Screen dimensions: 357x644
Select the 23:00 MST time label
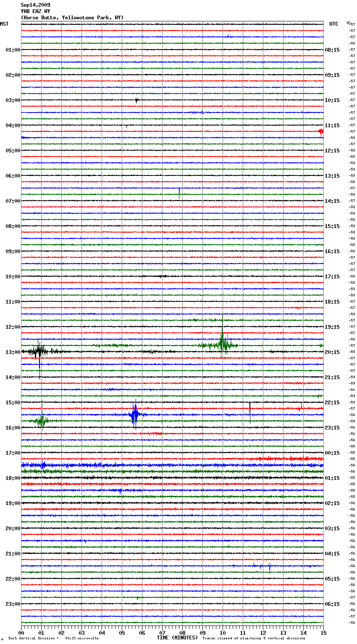pos(13,604)
